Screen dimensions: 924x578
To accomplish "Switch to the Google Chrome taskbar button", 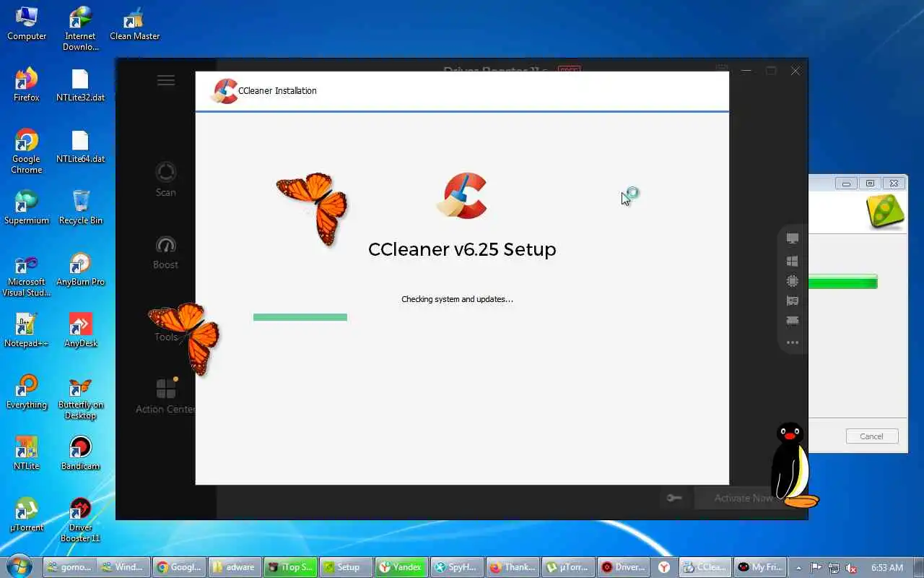I will (x=179, y=567).
